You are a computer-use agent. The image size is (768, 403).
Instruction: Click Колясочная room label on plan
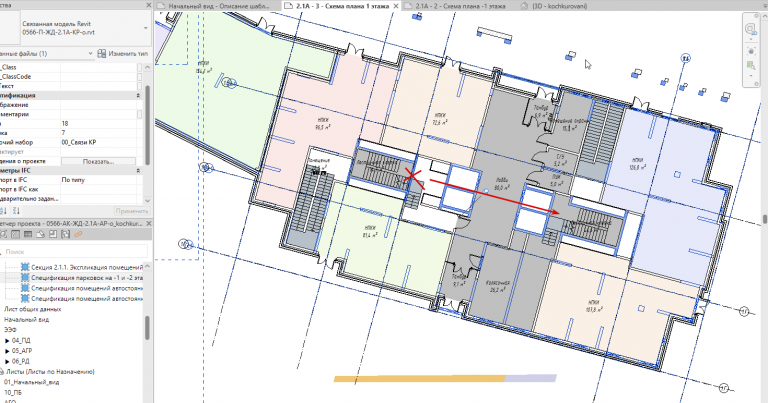(498, 283)
